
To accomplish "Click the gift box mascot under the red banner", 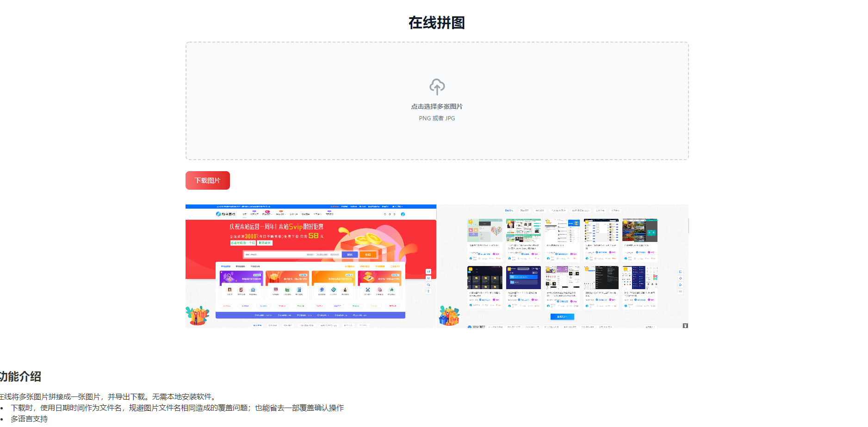I will point(198,316).
